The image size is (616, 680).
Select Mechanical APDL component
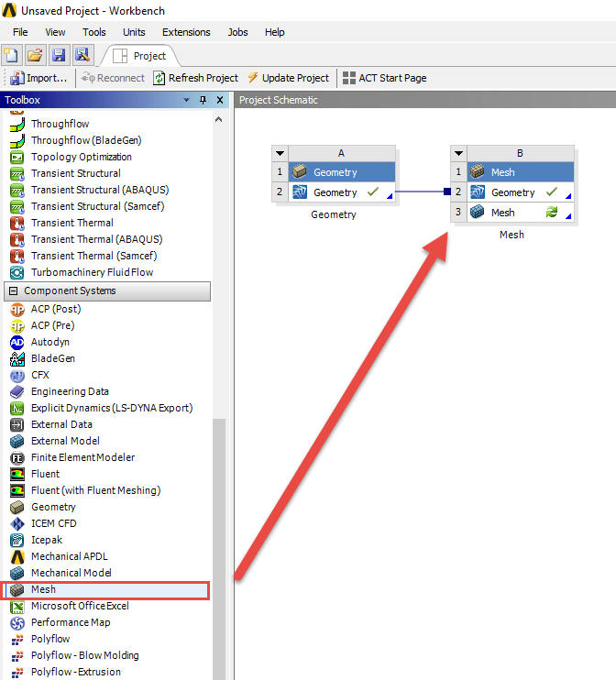[x=69, y=556]
